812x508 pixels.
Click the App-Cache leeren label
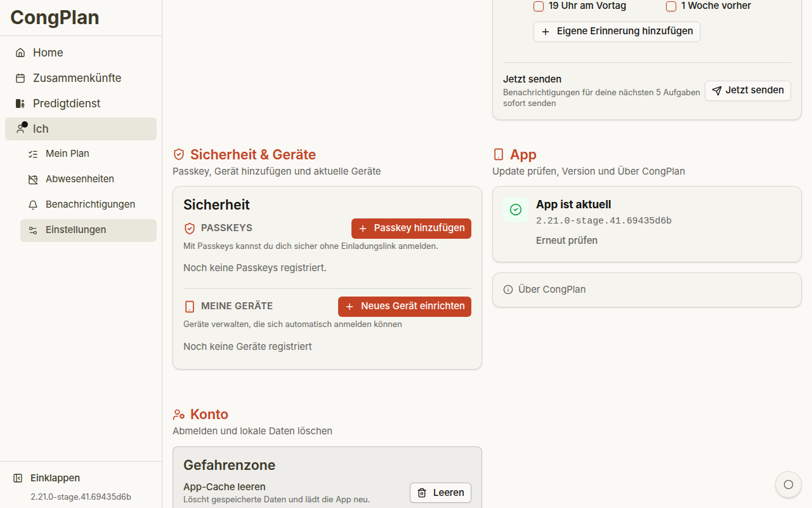[225, 487]
